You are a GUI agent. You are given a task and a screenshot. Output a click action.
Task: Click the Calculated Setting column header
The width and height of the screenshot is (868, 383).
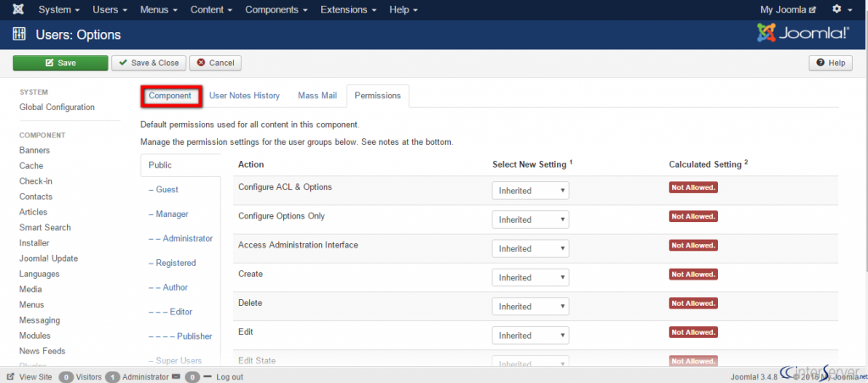click(708, 164)
